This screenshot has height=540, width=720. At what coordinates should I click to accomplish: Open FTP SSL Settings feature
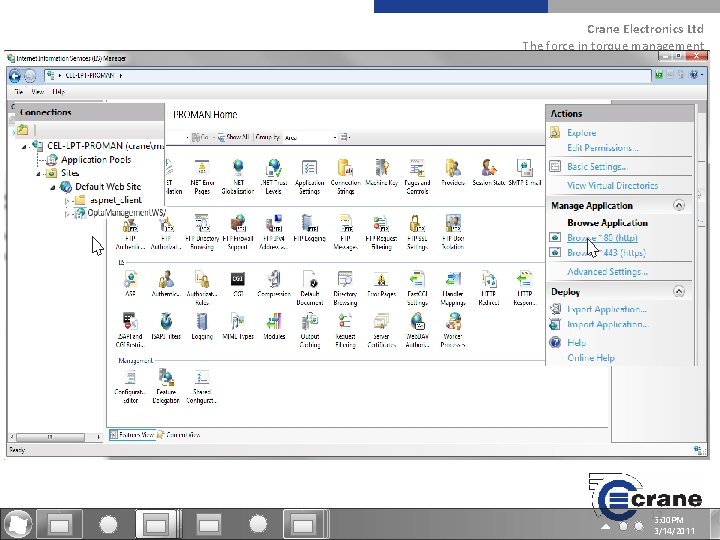pos(417,232)
